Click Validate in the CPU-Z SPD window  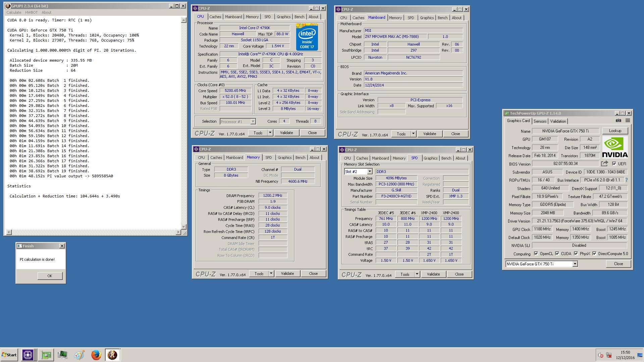pyautogui.click(x=433, y=274)
